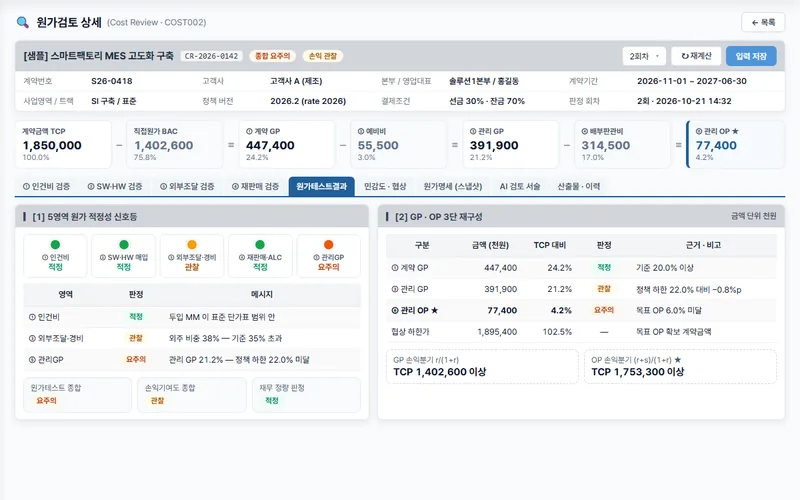Click contract number S26-0418
Image resolution: width=800 pixels, height=500 pixels.
[x=112, y=81]
